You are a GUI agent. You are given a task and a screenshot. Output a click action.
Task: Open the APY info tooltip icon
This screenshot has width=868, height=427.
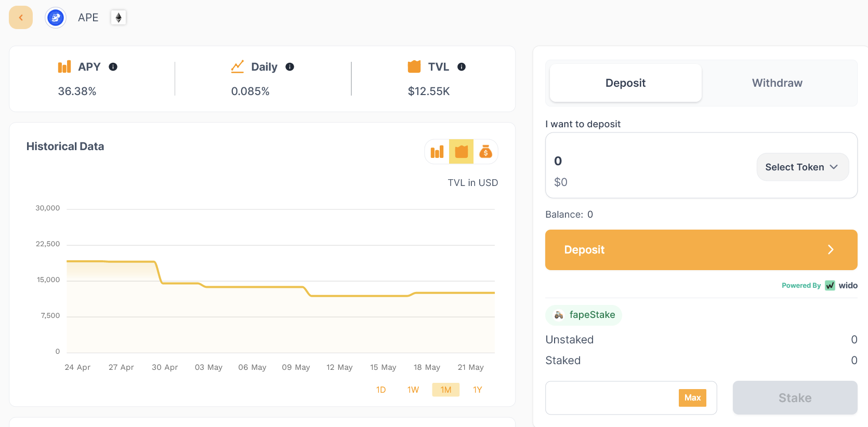[113, 67]
